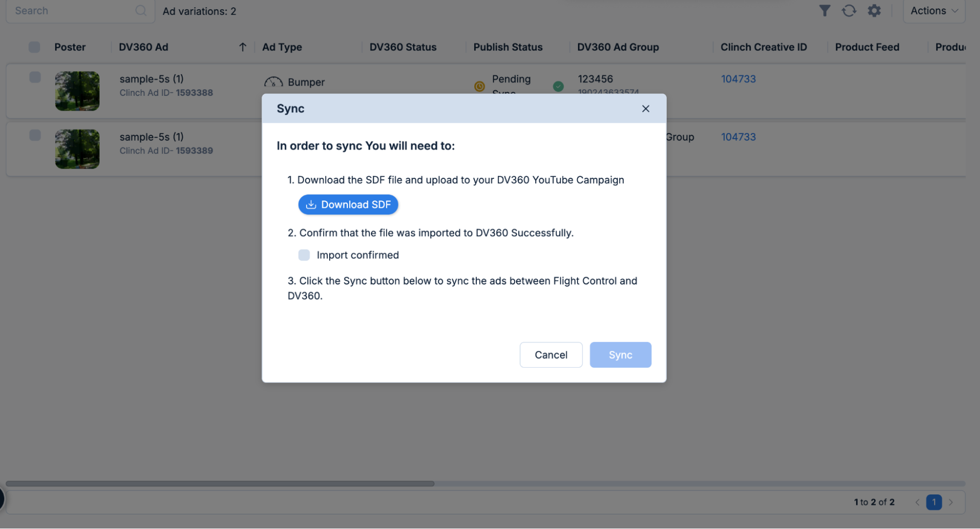Click the horizontal scrollbar under the table
Viewport: 980px width, 529px height.
220,484
